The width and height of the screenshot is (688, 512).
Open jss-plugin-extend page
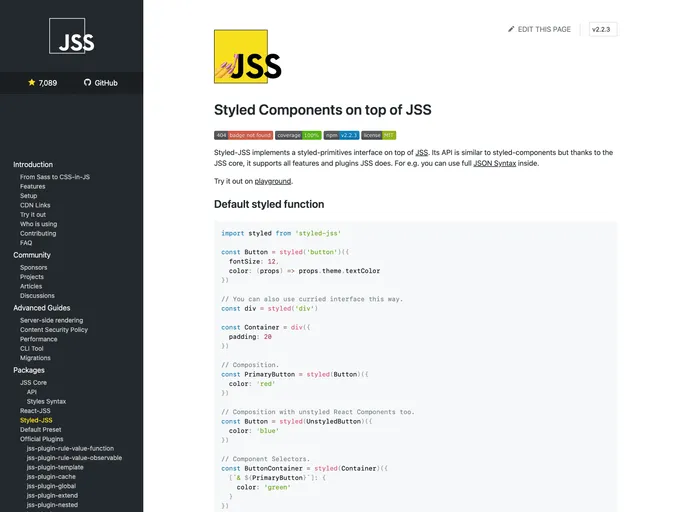click(52, 495)
